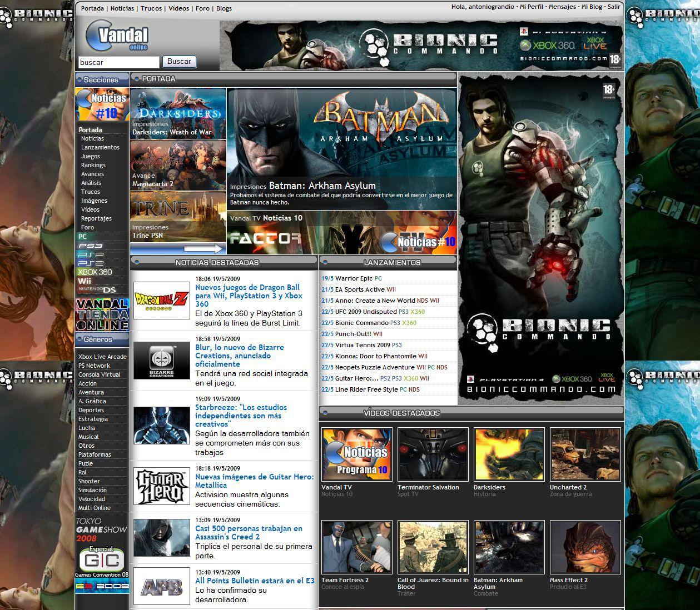This screenshot has height=610, width=700.
Task: Play the Call of Juarez: Bound in Blood trailer
Action: coord(433,547)
